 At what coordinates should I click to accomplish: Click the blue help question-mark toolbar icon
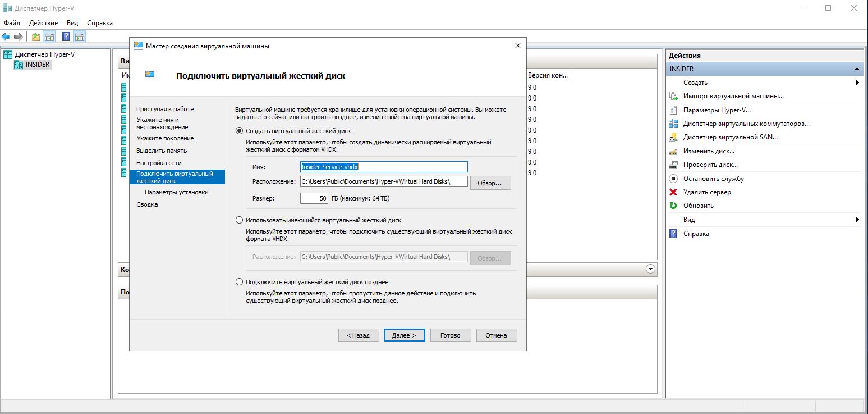pyautogui.click(x=66, y=37)
